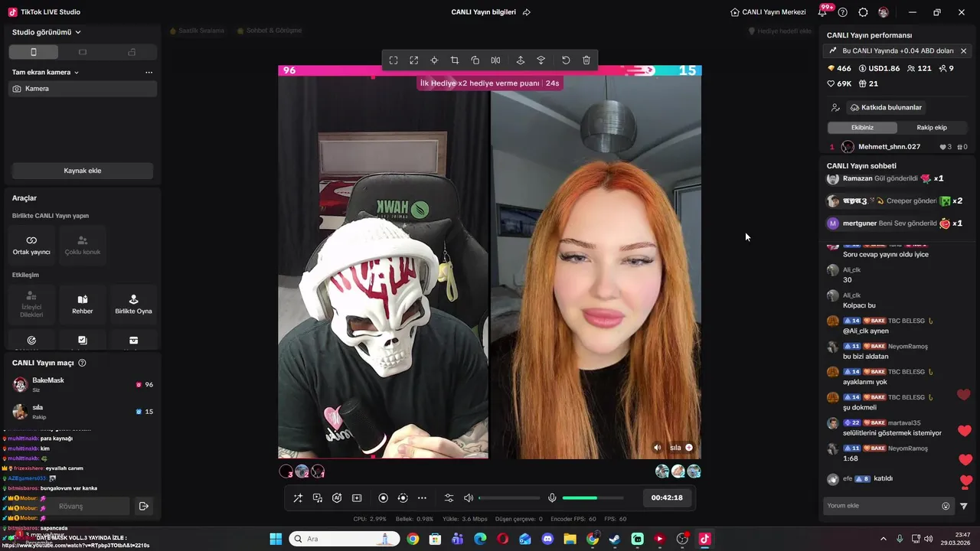Screen dimensions: 980x551
Task: Select the combined dual layout view
Action: tap(132, 52)
